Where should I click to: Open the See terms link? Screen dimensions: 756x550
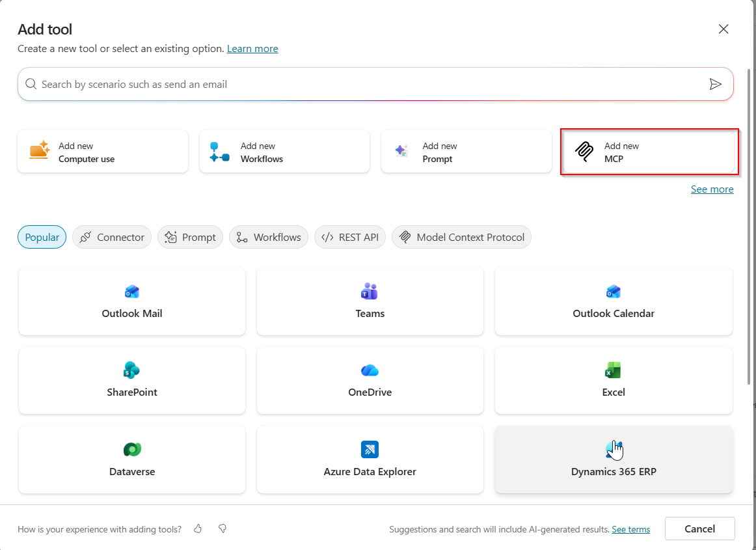[630, 529]
